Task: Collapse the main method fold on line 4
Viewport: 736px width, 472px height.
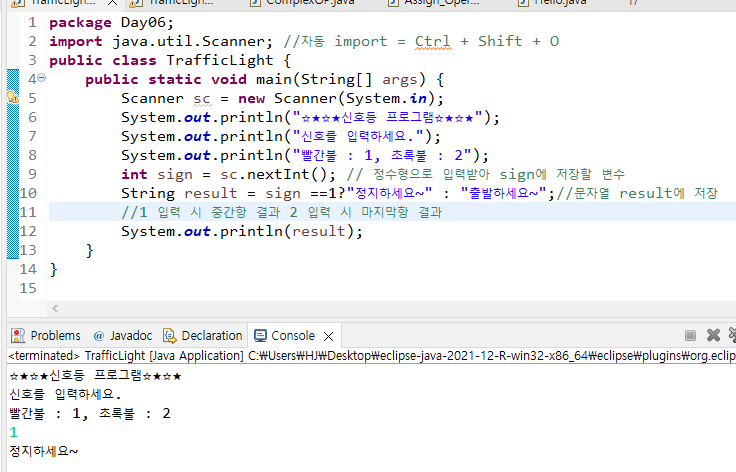Action: (42, 78)
